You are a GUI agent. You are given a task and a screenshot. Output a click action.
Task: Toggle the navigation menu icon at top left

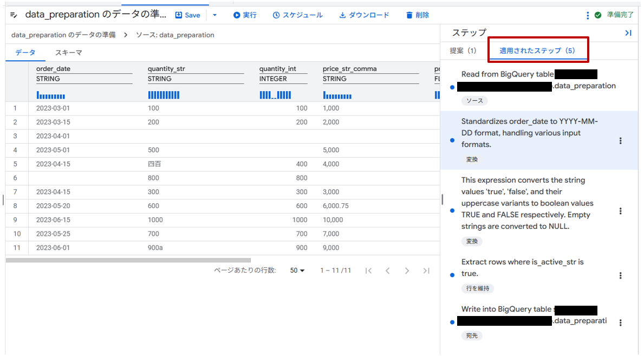coord(14,15)
